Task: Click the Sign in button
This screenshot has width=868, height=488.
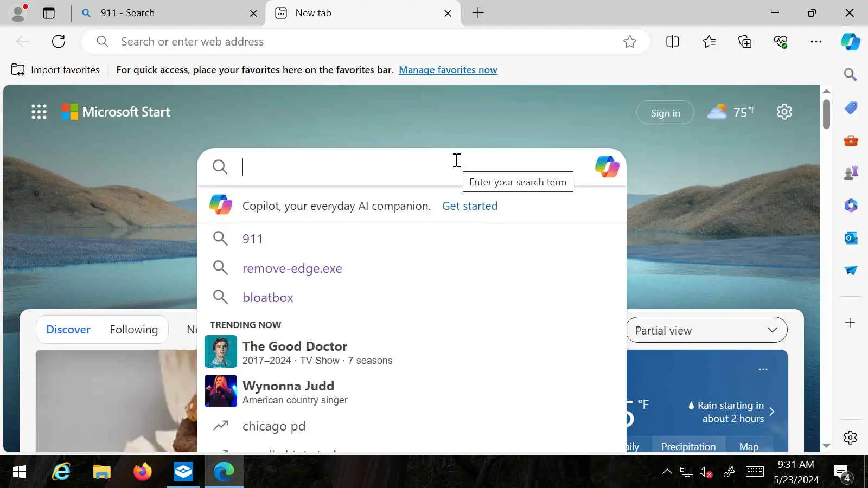Action: [x=665, y=113]
